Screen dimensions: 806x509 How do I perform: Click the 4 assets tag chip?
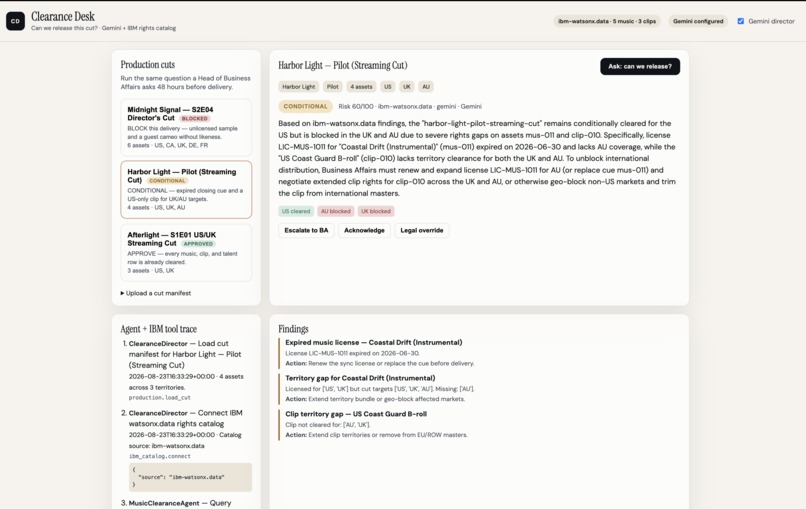[x=361, y=87]
